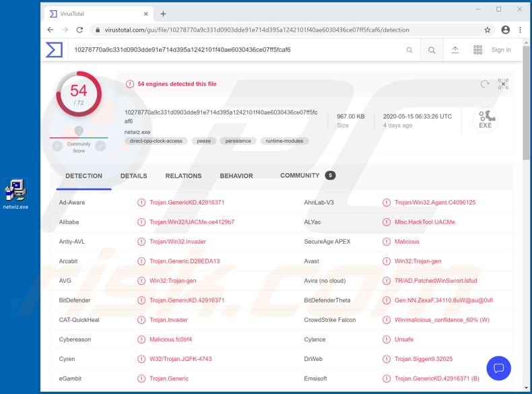This screenshot has height=394, width=532.
Task: Click the 54/72 detection score gauge
Action: 79,94
